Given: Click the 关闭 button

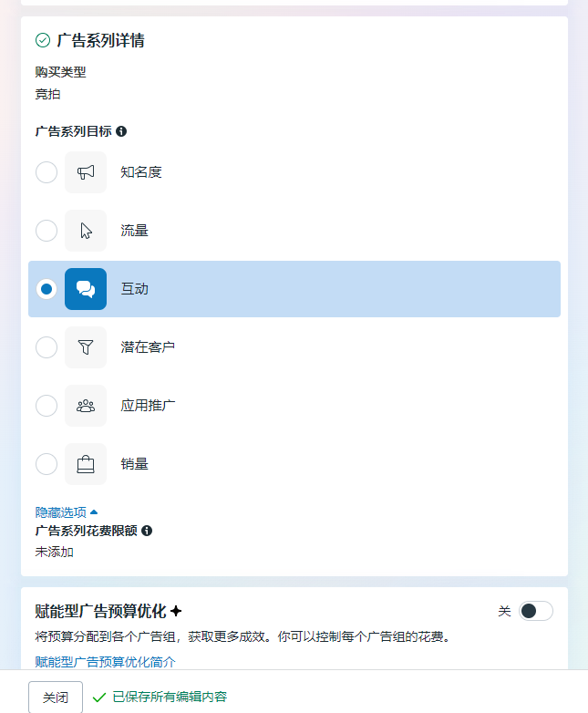Looking at the screenshot, I should [x=56, y=697].
